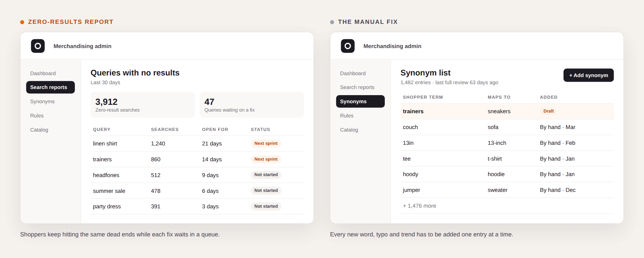
Task: Click 'By hand · Feb' in the 13in row
Action: pos(557,143)
